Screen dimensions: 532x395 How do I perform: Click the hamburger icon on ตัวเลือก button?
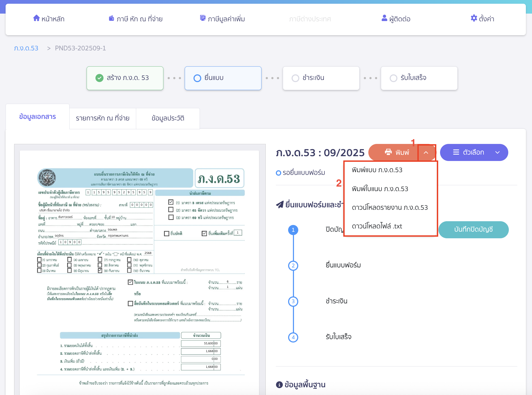click(456, 152)
